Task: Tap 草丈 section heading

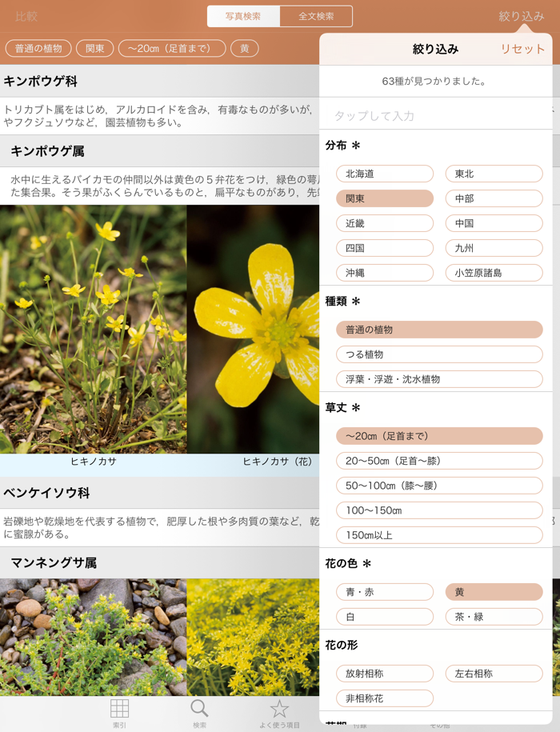Action: coord(342,407)
